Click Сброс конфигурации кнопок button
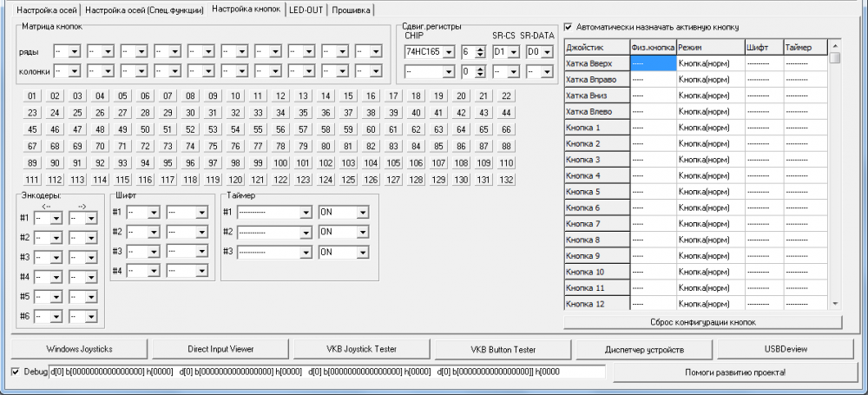 click(x=702, y=322)
